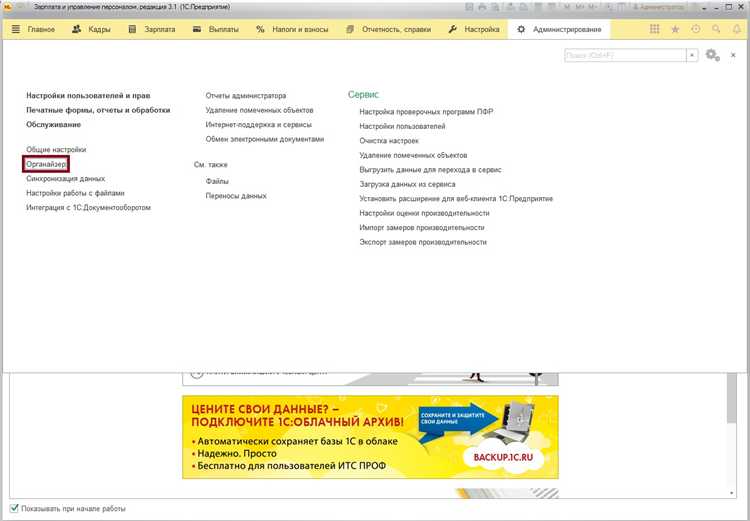
Task: Open Экспорт замеров производительности
Action: point(423,242)
